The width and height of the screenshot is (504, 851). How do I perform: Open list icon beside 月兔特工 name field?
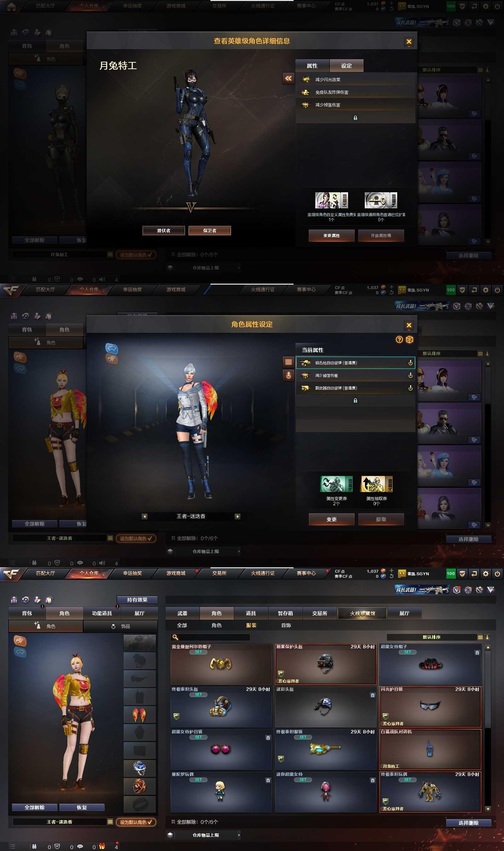(x=110, y=254)
